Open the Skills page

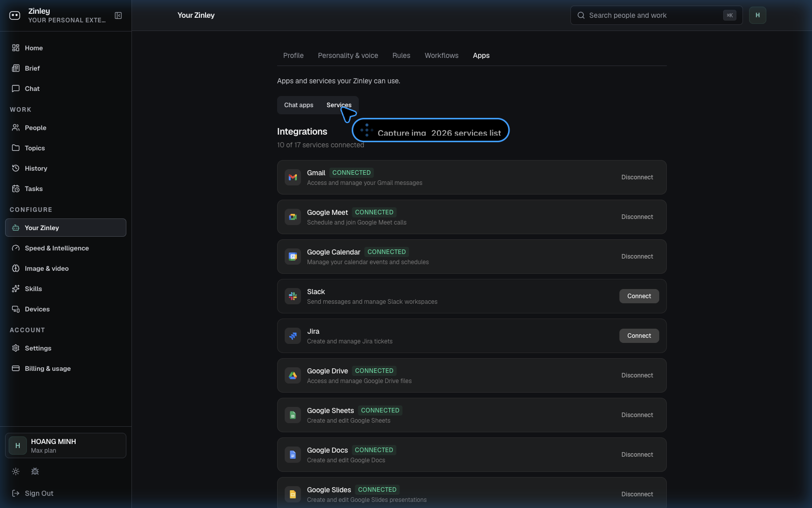coord(65,289)
